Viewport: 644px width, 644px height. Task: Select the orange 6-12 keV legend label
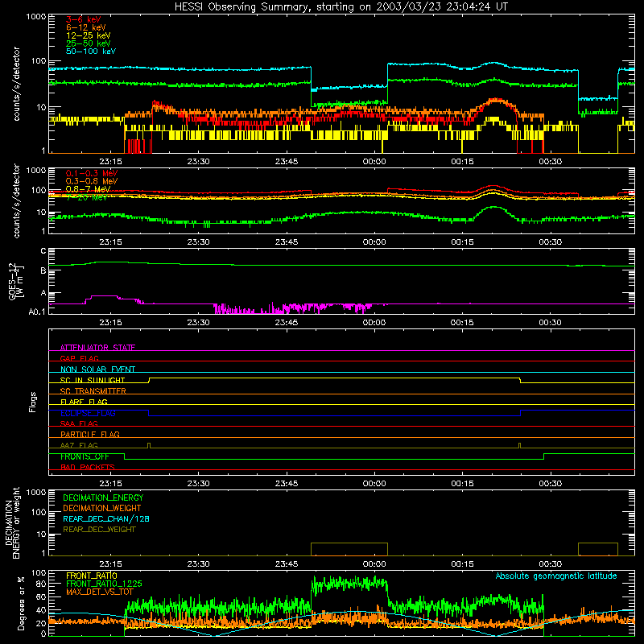[86, 27]
